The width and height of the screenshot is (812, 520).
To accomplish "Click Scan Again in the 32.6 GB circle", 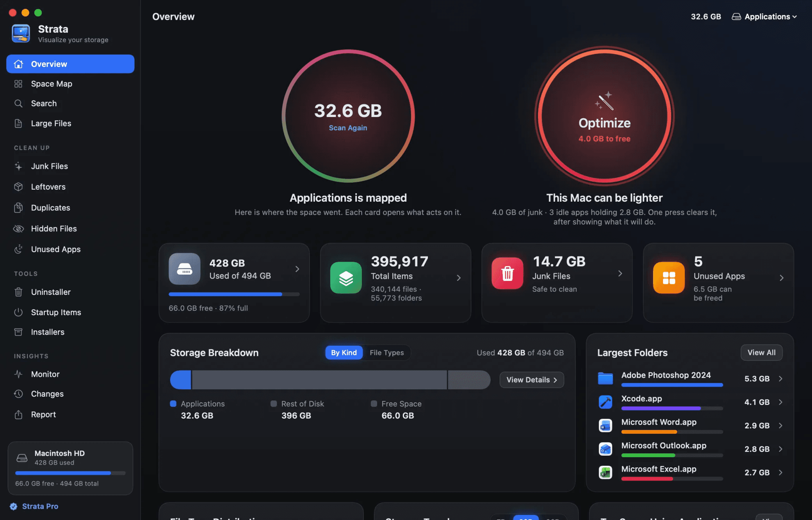I will [x=348, y=128].
